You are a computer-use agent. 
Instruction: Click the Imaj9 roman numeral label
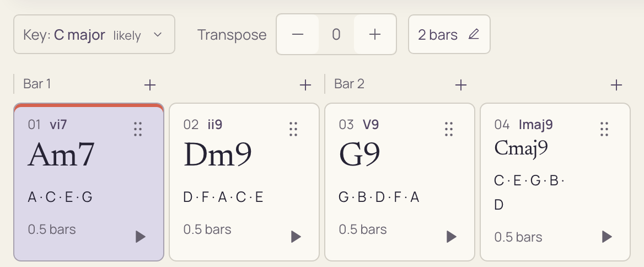coord(535,125)
